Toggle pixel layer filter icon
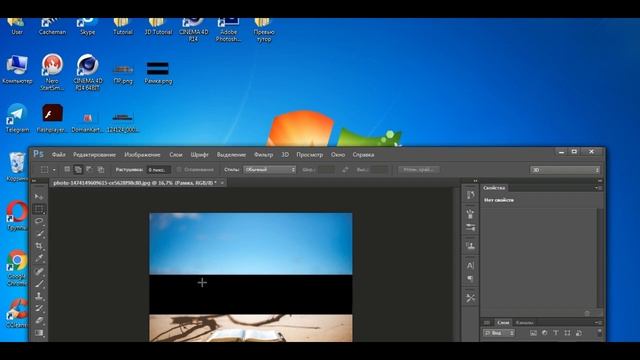Image resolution: width=640 pixels, height=360 pixels. (533, 333)
